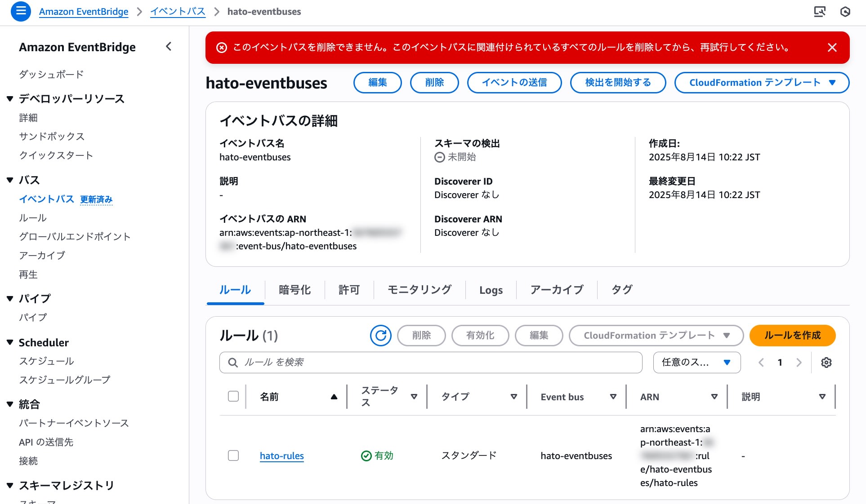Click the イベントの送信 button

(514, 83)
